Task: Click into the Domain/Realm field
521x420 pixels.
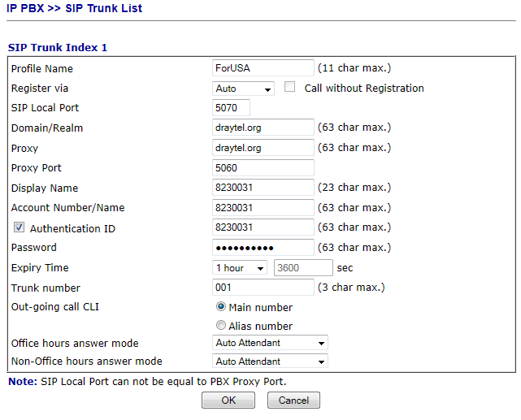Action: (263, 128)
